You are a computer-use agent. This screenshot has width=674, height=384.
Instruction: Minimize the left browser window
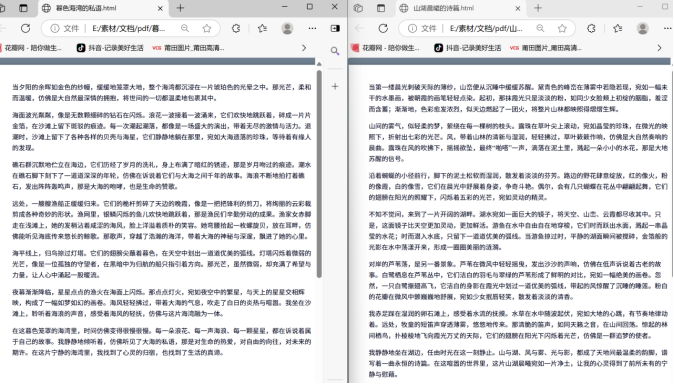(x=285, y=7)
